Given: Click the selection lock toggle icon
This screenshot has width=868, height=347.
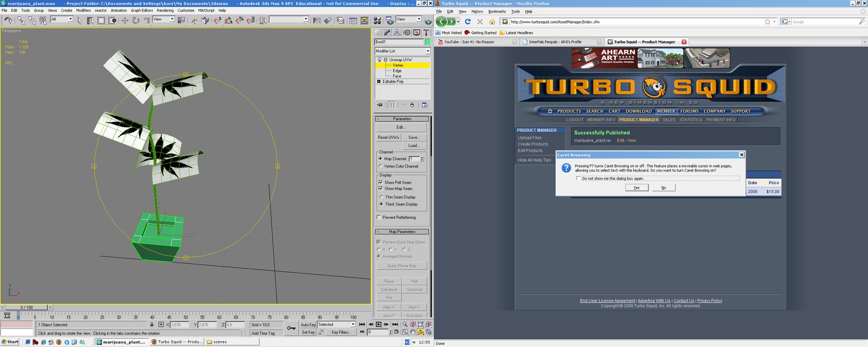Looking at the screenshot, I should [x=152, y=324].
